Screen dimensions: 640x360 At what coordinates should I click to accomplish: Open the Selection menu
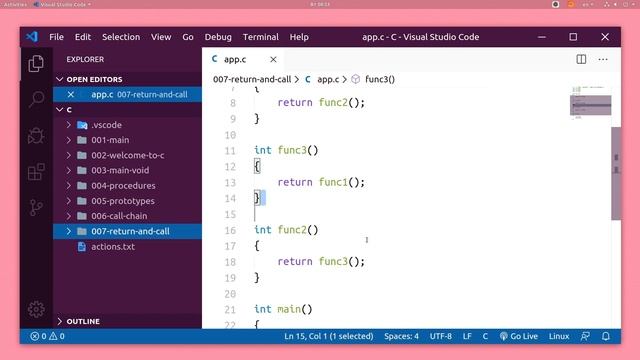click(x=121, y=37)
